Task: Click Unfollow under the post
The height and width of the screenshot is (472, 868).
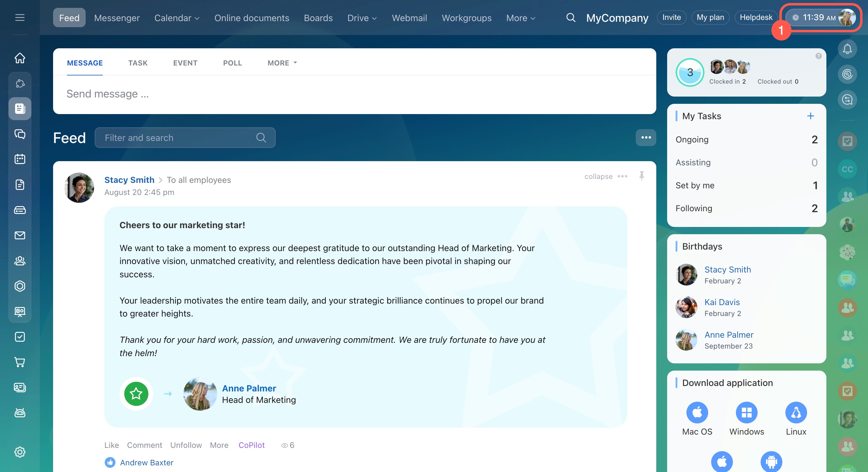Action: [x=186, y=445]
